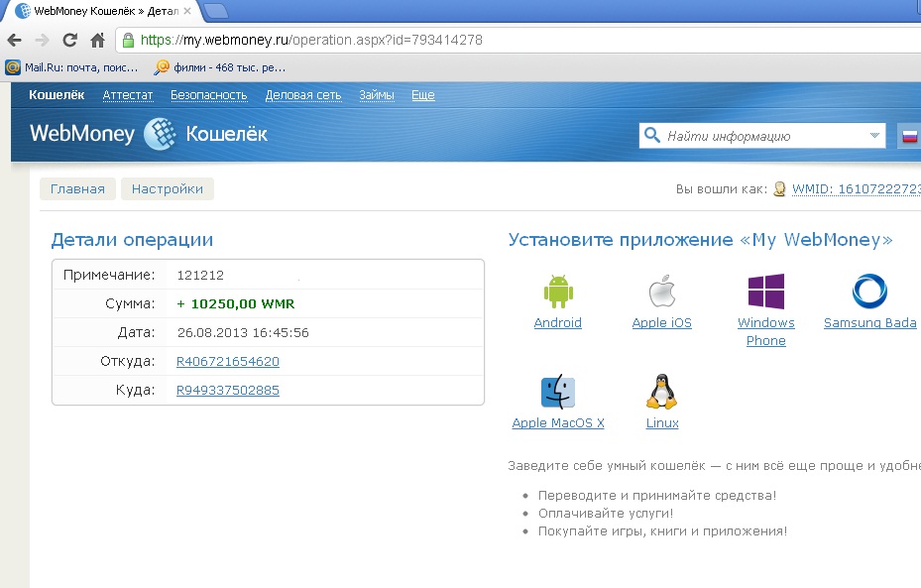This screenshot has height=588, width=921.
Task: Click the Android robot icon
Action: click(558, 291)
